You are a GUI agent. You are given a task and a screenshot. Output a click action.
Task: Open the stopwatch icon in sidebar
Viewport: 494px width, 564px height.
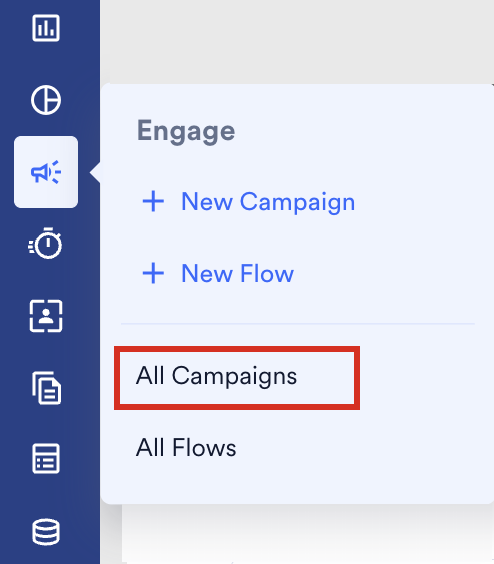[x=45, y=243]
